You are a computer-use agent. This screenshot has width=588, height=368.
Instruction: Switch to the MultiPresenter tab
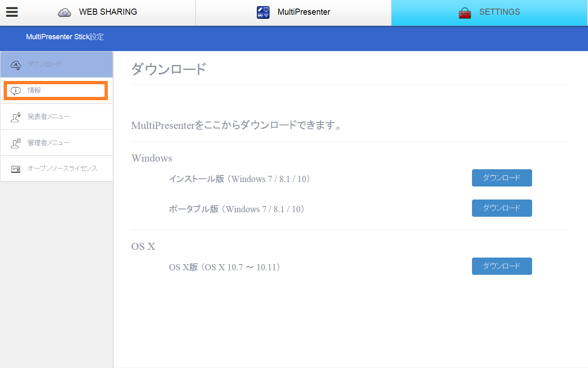[x=304, y=12]
